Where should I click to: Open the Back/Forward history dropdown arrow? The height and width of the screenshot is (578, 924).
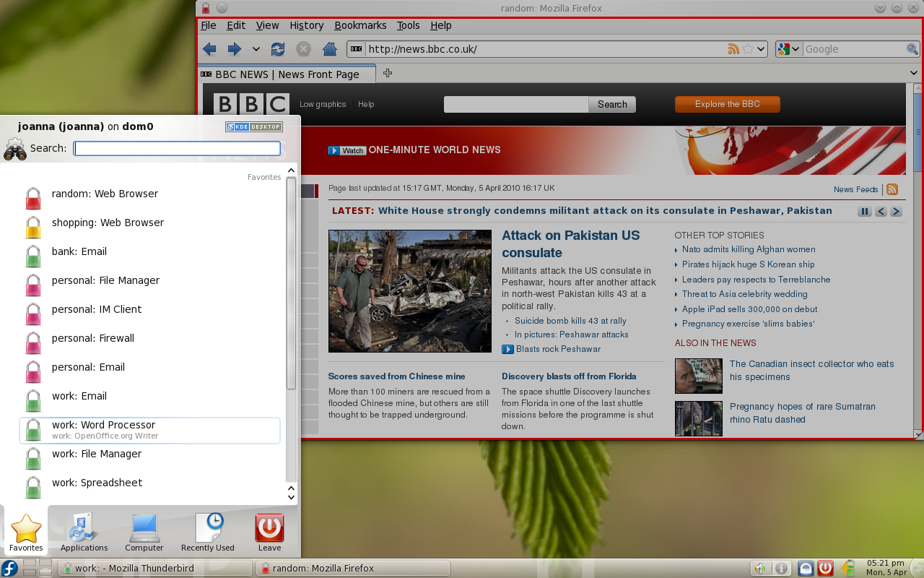(x=256, y=49)
